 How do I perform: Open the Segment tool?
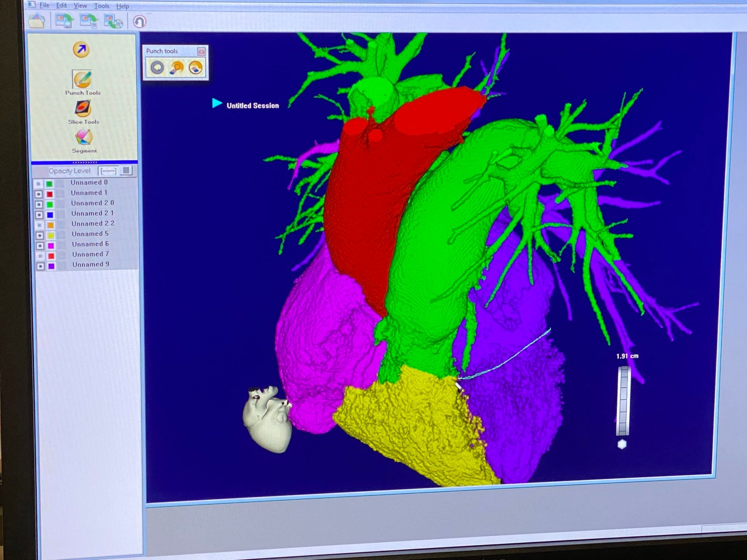(84, 137)
